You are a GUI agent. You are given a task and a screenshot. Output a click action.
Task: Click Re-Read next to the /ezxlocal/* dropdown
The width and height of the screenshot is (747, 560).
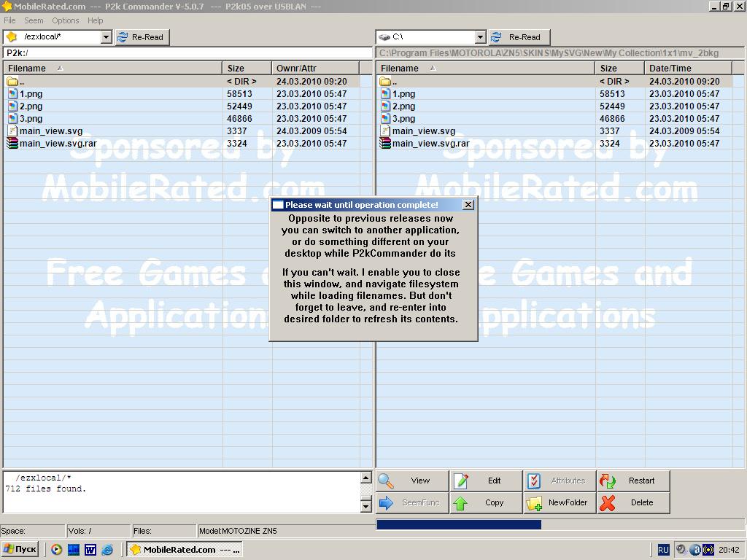click(142, 37)
